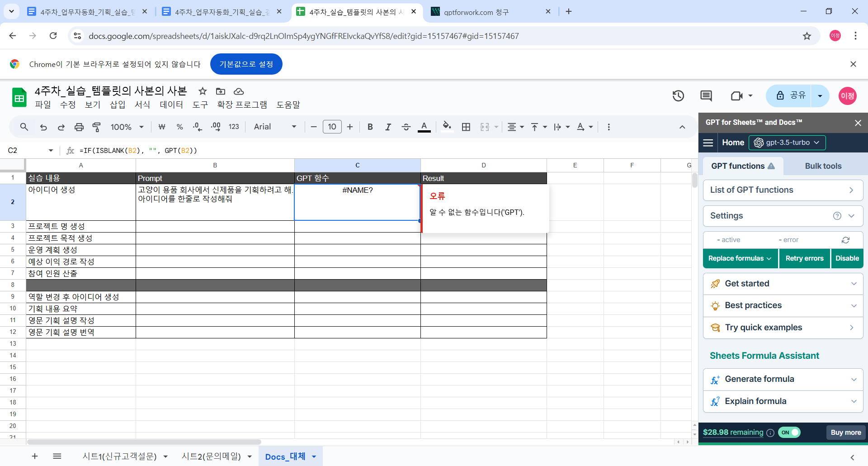Move document with folder icon
868x466 pixels.
pos(221,91)
